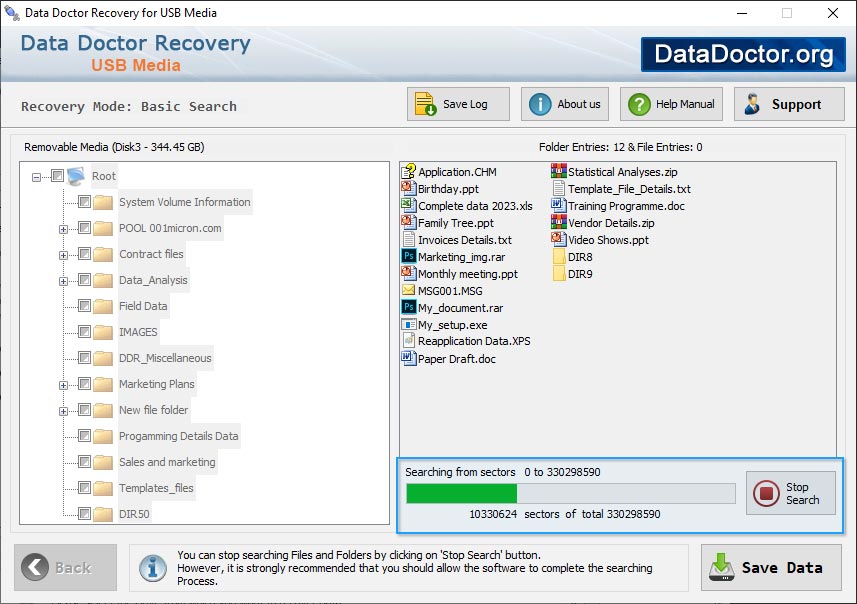The height and width of the screenshot is (604, 857).
Task: Select the Root label in tree
Action: pos(104,176)
